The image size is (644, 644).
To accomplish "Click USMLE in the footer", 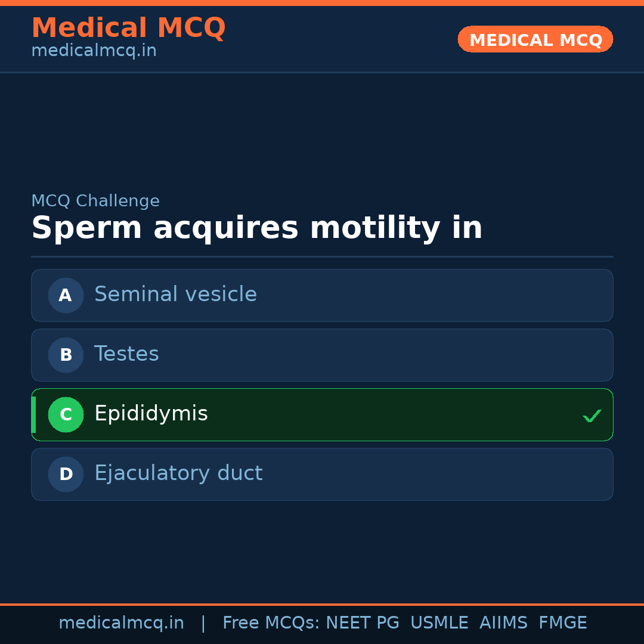I will click(439, 623).
